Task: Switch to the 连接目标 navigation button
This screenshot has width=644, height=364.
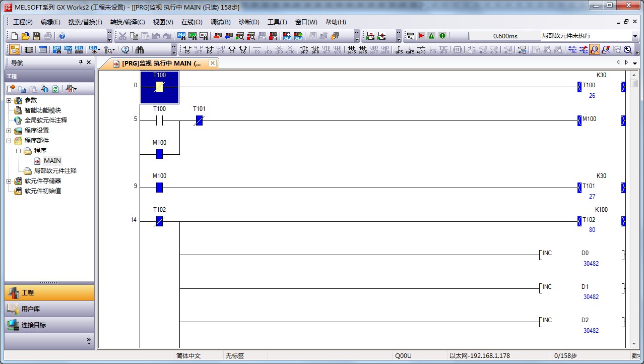Action: [x=49, y=325]
